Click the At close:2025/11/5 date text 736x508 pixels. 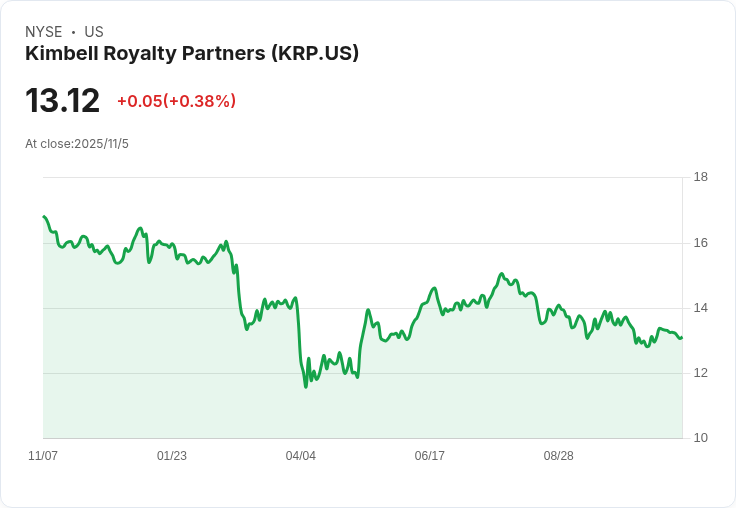coord(77,144)
